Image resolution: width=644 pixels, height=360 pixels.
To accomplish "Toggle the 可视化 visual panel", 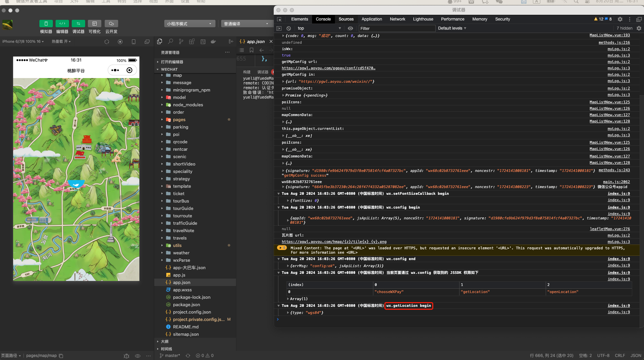I will click(95, 27).
